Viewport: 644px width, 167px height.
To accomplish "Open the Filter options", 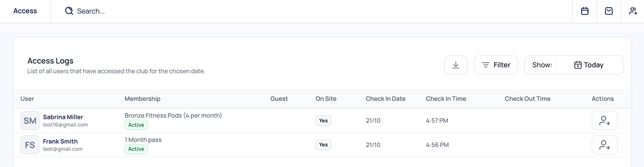I will click(496, 65).
